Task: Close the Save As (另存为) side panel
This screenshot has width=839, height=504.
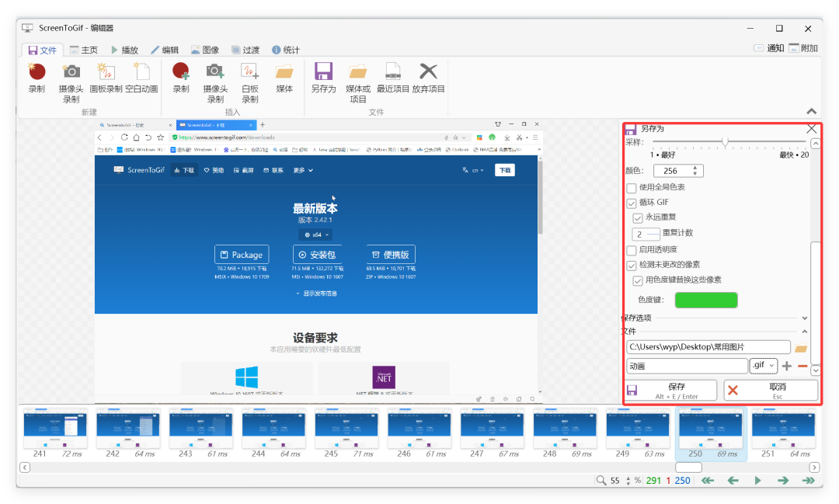Action: click(811, 129)
